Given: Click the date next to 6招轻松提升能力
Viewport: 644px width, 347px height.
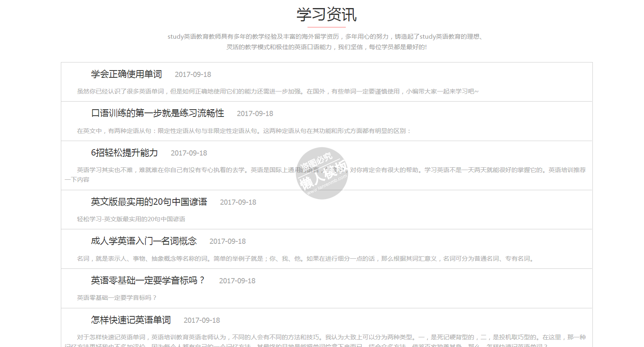Looking at the screenshot, I should point(189,153).
